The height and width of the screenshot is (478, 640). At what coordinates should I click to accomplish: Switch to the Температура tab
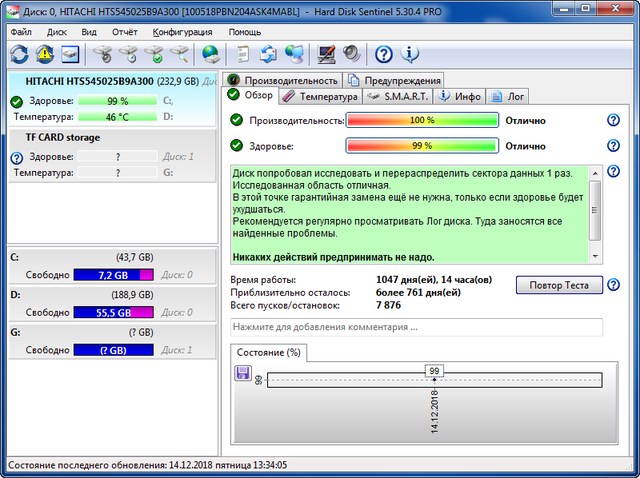point(320,97)
